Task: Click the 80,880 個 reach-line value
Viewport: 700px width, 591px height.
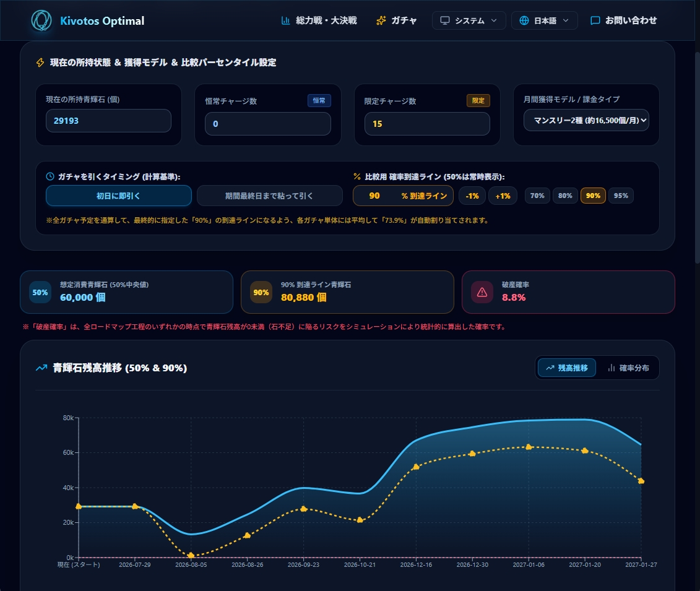Action: point(303,297)
